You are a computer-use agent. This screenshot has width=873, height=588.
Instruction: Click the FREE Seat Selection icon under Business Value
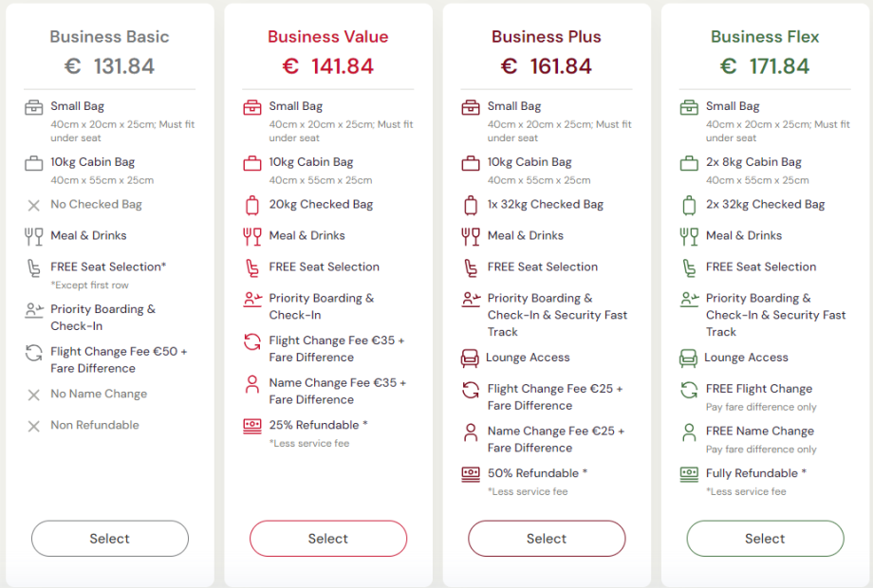tap(254, 267)
